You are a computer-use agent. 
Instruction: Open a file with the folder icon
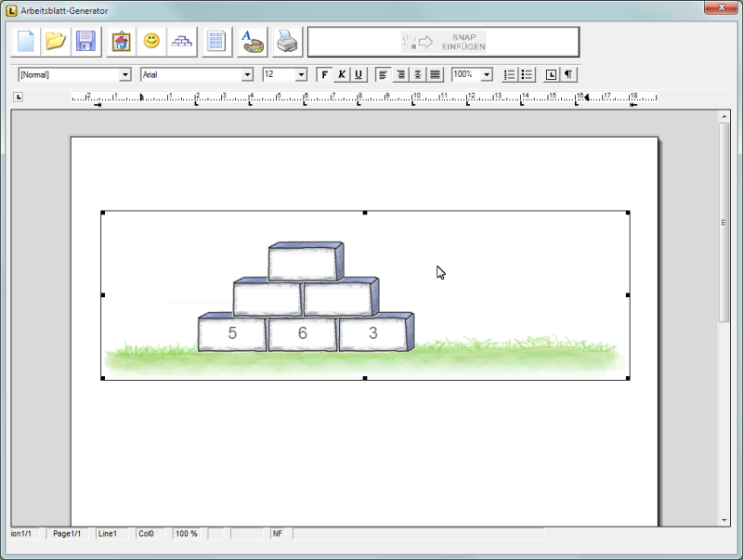[56, 41]
